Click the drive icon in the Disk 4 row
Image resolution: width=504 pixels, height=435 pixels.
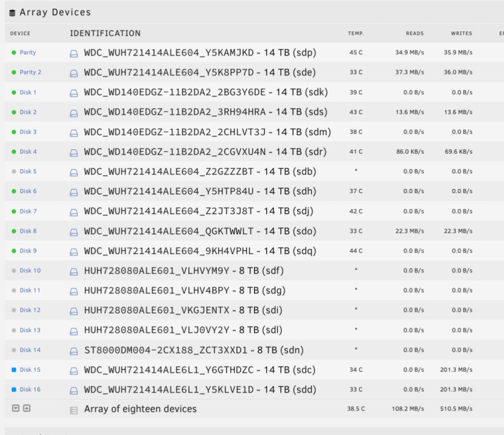[x=74, y=153]
